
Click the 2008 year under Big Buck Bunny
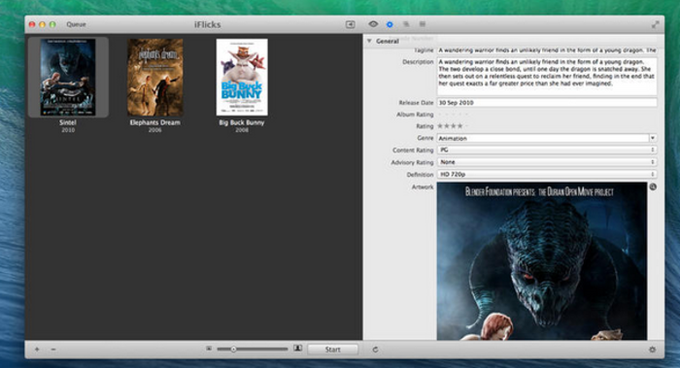(x=242, y=130)
